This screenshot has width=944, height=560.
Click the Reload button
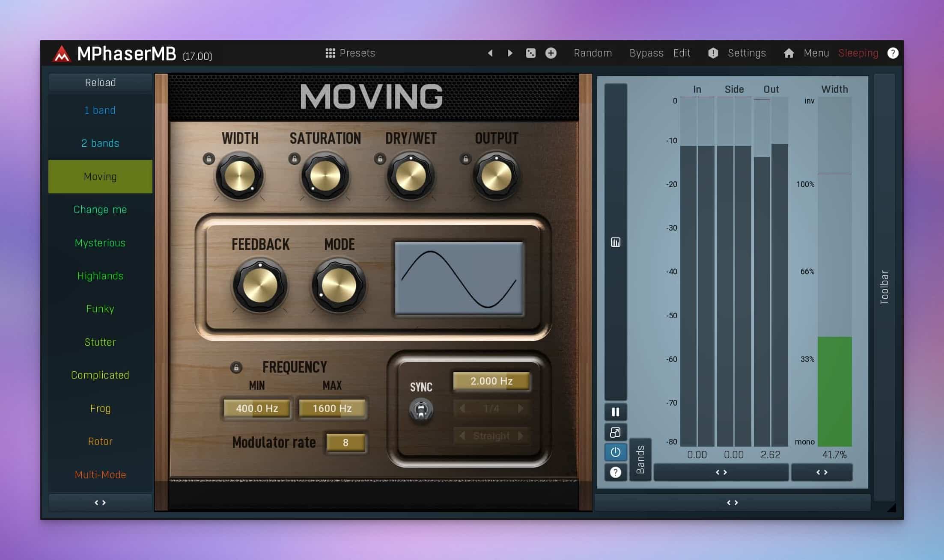100,83
